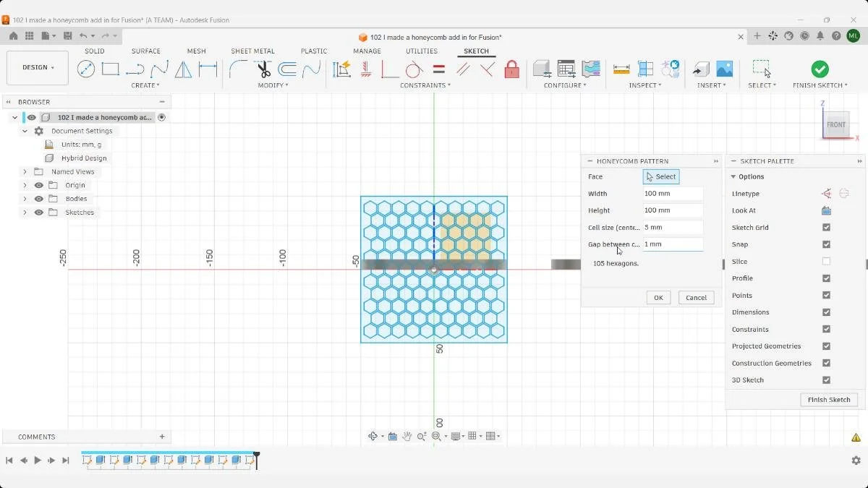Switch to the SURFACE tab
Viewport: 868px width, 488px height.
[x=146, y=51]
